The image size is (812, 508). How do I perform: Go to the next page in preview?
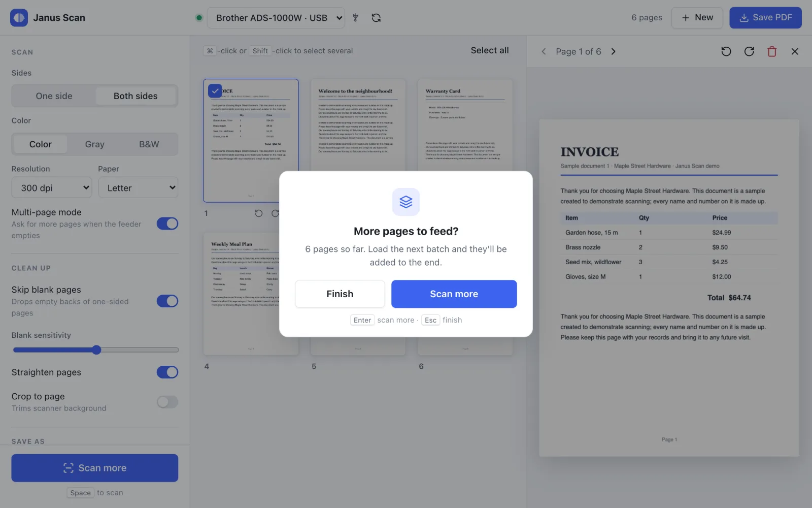613,51
